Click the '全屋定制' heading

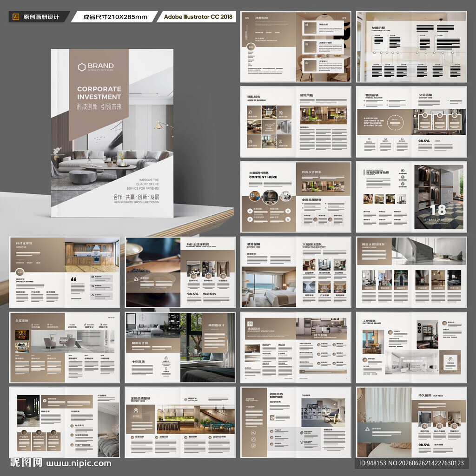(21, 321)
